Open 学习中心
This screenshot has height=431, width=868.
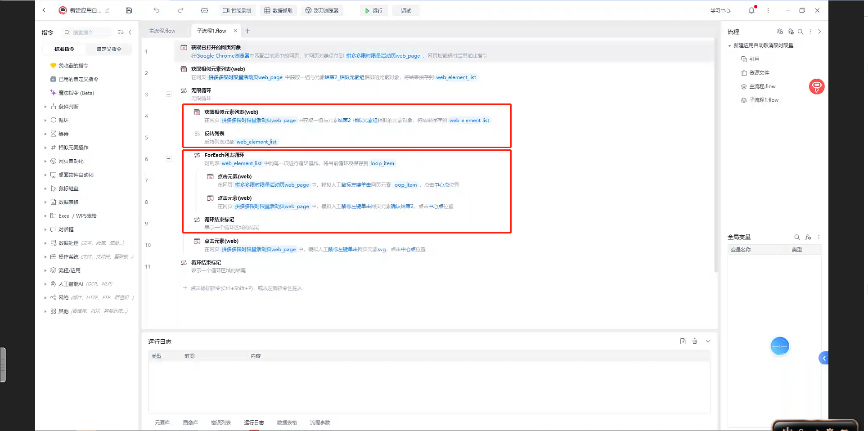[720, 10]
